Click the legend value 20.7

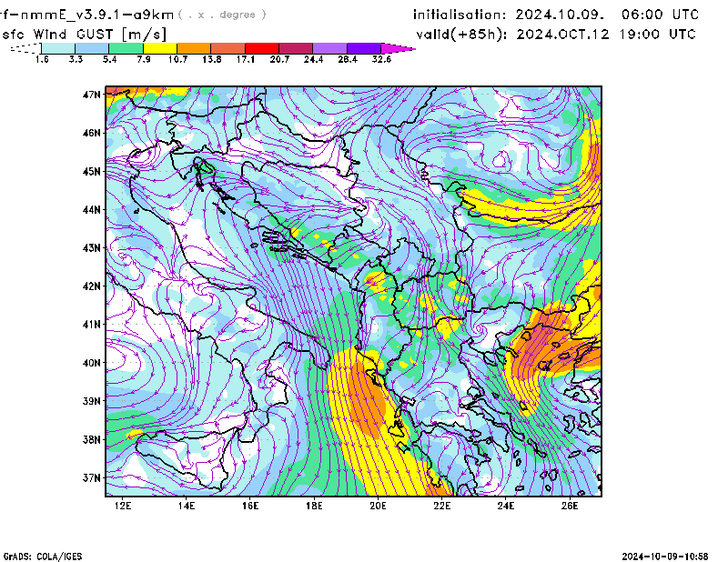(x=279, y=59)
